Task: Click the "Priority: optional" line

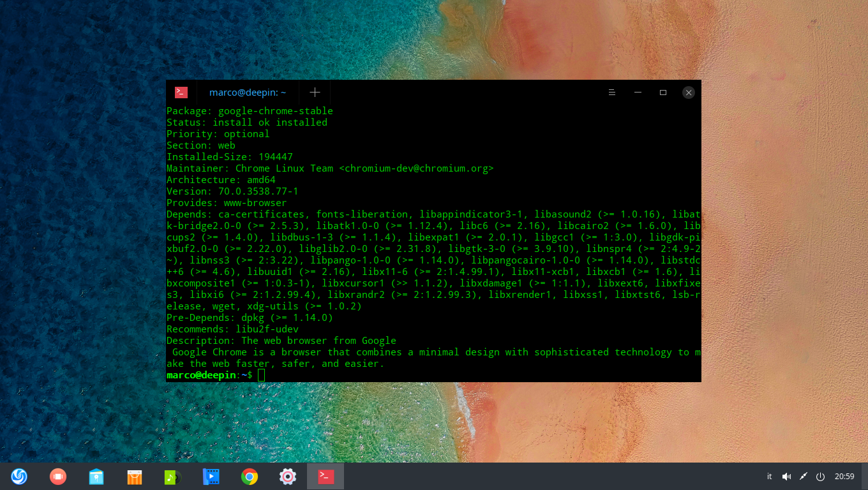Action: click(x=218, y=134)
